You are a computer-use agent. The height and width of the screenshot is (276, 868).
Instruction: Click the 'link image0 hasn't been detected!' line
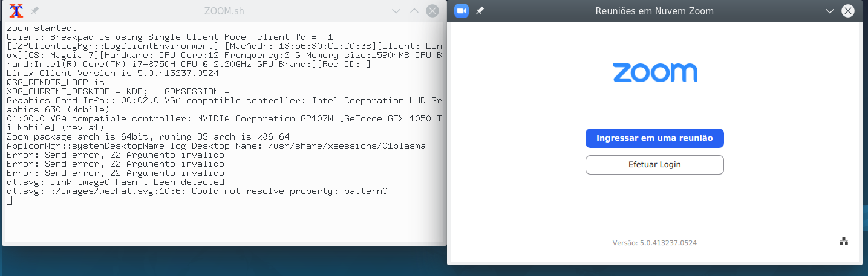[118, 182]
